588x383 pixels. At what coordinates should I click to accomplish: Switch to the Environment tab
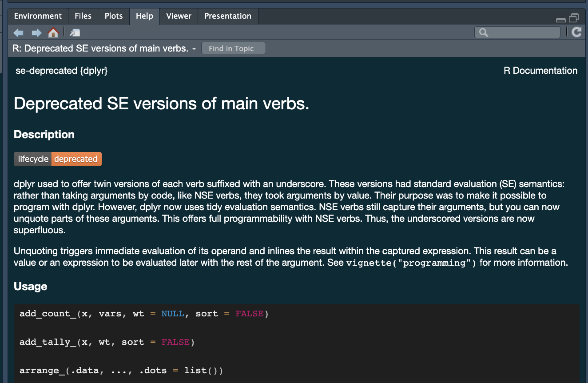38,16
